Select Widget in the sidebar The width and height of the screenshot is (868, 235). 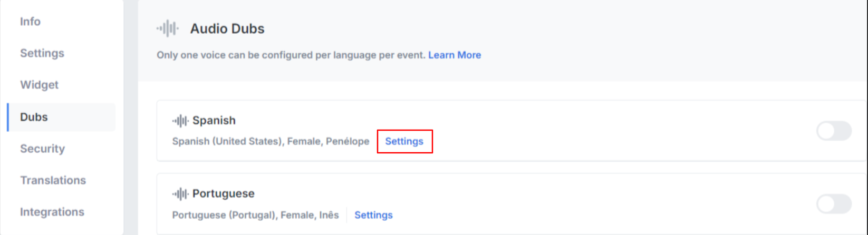[x=39, y=85]
